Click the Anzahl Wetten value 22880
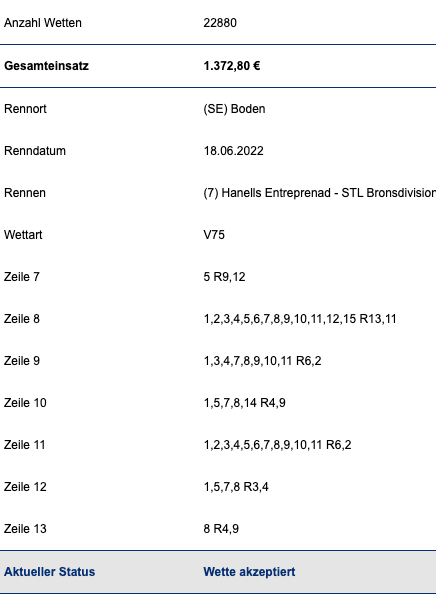 pyautogui.click(x=220, y=23)
